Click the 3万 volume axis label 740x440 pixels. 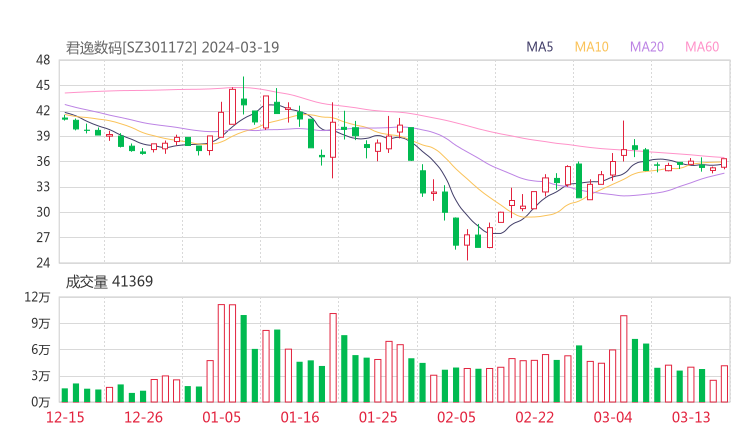pyautogui.click(x=41, y=376)
